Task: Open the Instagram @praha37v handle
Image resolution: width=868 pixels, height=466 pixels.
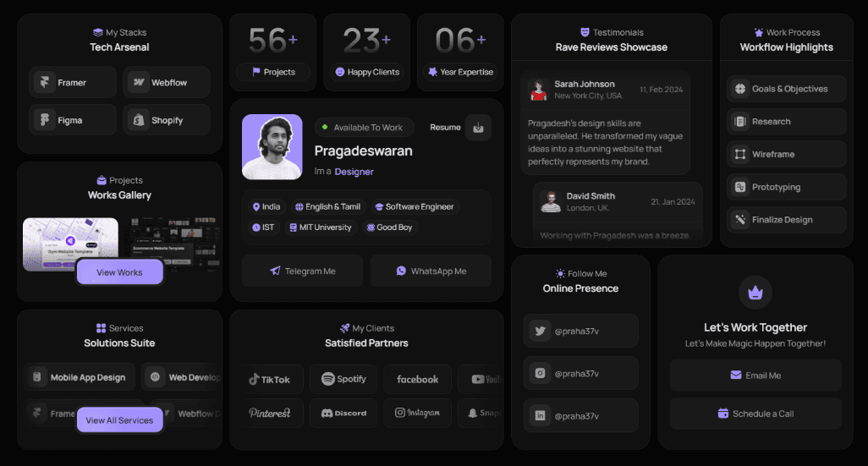Action: (x=580, y=374)
